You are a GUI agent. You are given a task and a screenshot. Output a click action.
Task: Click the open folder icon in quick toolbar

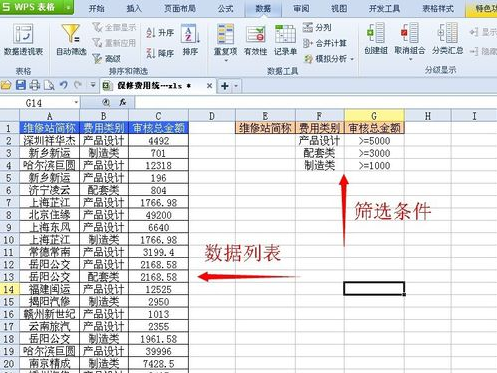[6, 86]
